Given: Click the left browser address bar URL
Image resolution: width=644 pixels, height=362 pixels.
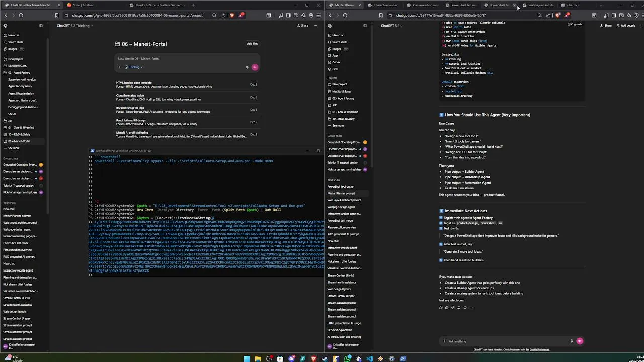Looking at the screenshot, I should coord(137,15).
